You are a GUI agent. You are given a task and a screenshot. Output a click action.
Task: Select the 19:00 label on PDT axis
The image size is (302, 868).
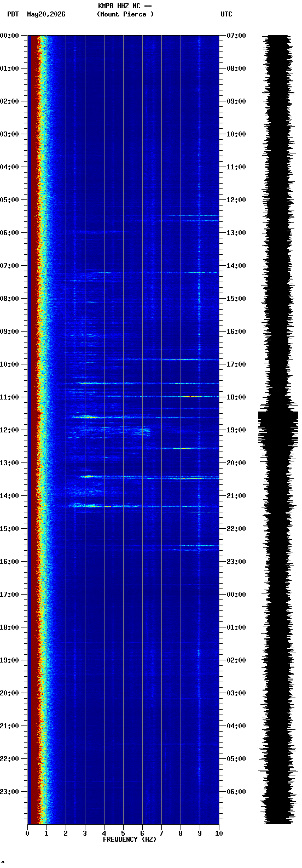coord(9,660)
